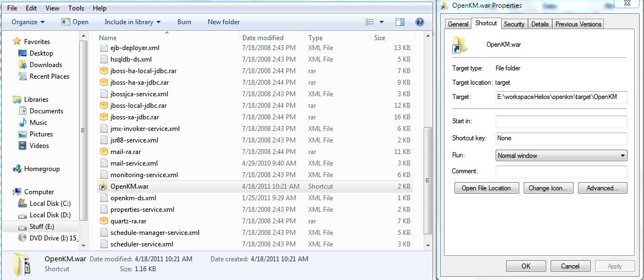Select Stuff (E:) drive in sidebar
644x280 pixels.
coord(42,226)
